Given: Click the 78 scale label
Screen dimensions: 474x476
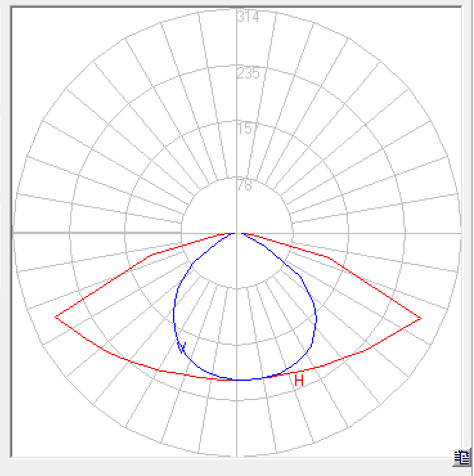Looking at the screenshot, I should coord(244,186).
